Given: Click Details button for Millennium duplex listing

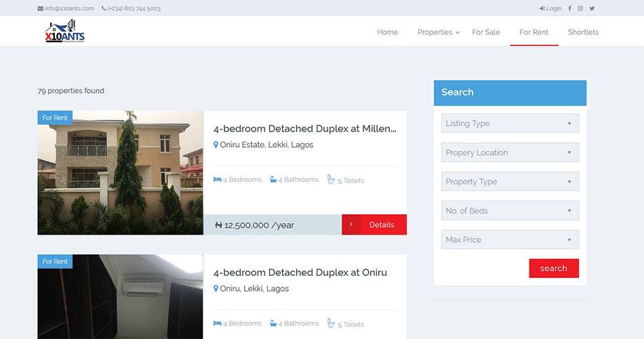Looking at the screenshot, I should point(374,225).
